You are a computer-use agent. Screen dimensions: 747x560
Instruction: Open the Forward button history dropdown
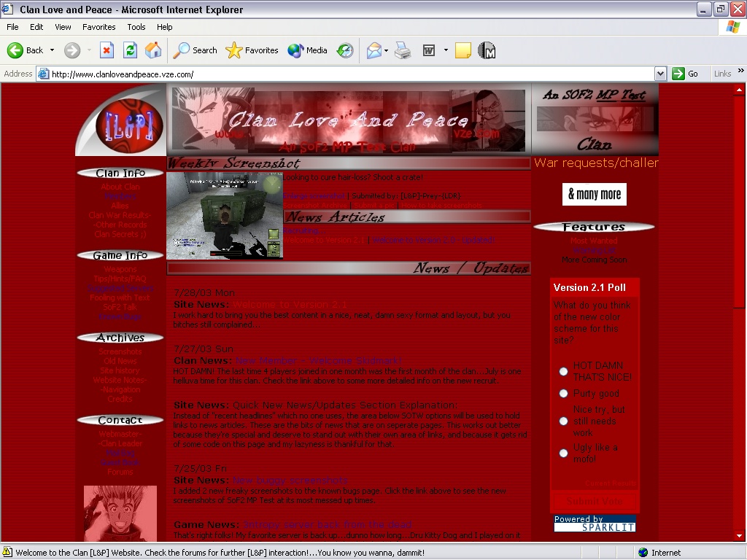click(x=89, y=50)
